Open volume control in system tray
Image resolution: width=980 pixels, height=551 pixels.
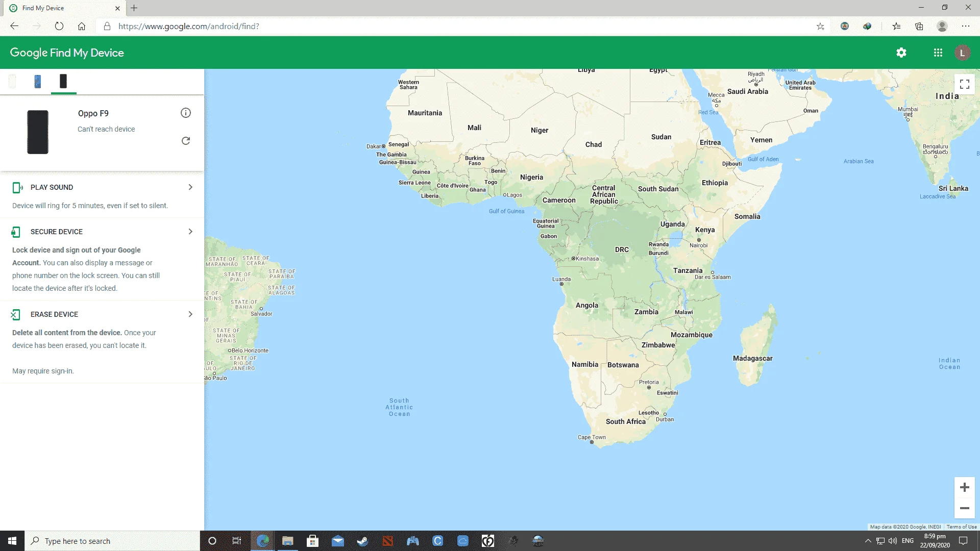[x=893, y=541]
